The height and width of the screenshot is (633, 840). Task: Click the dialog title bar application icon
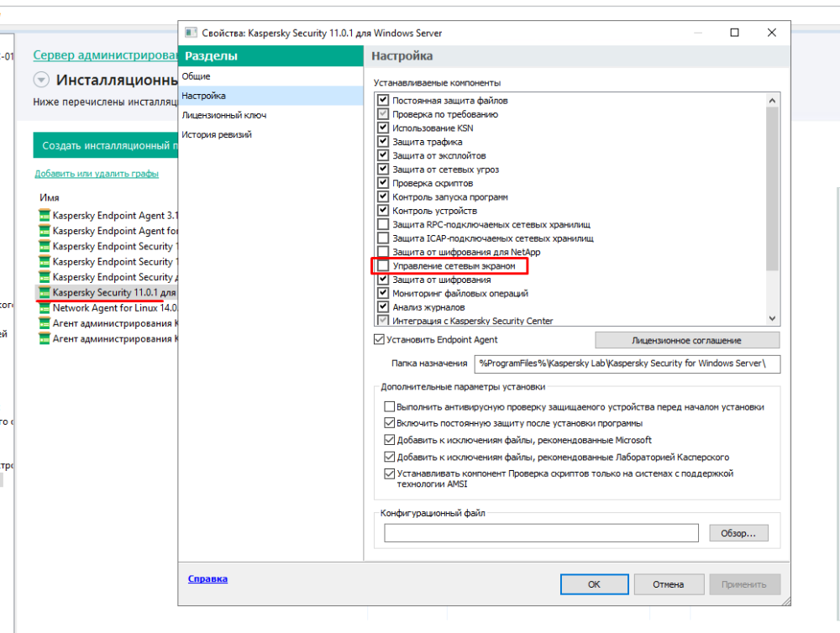[191, 33]
